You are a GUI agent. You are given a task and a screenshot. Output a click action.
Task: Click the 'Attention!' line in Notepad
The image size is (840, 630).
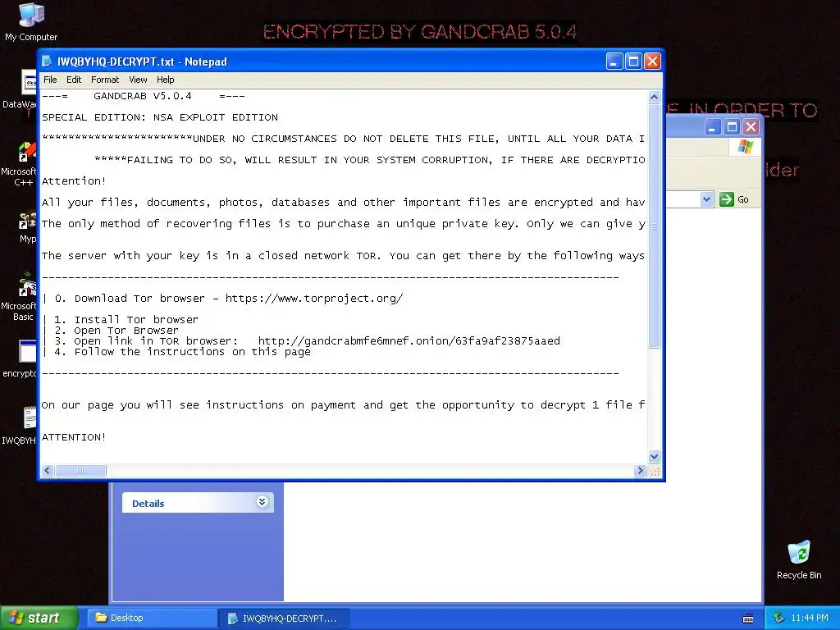pyautogui.click(x=74, y=181)
